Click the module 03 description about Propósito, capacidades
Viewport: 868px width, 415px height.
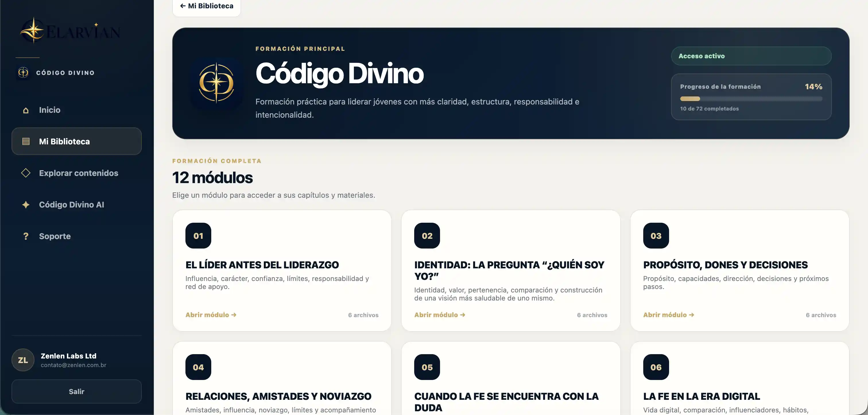point(736,283)
